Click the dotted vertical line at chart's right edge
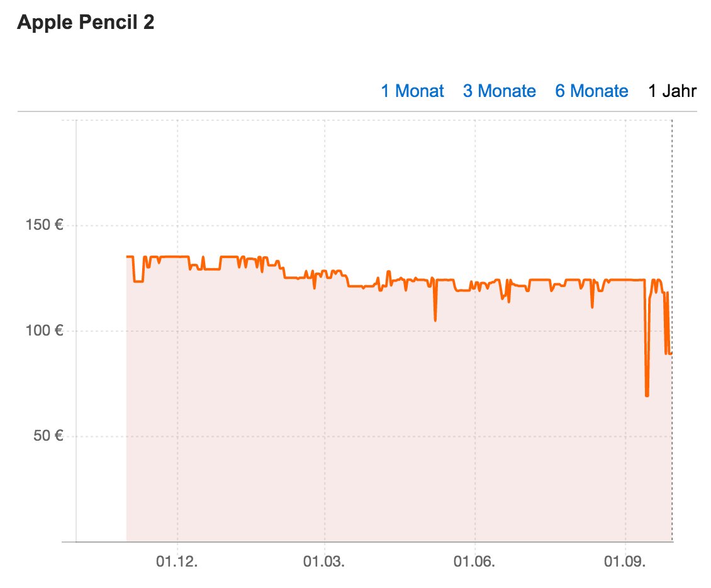Viewport: 711px width, 588px height. (x=673, y=189)
